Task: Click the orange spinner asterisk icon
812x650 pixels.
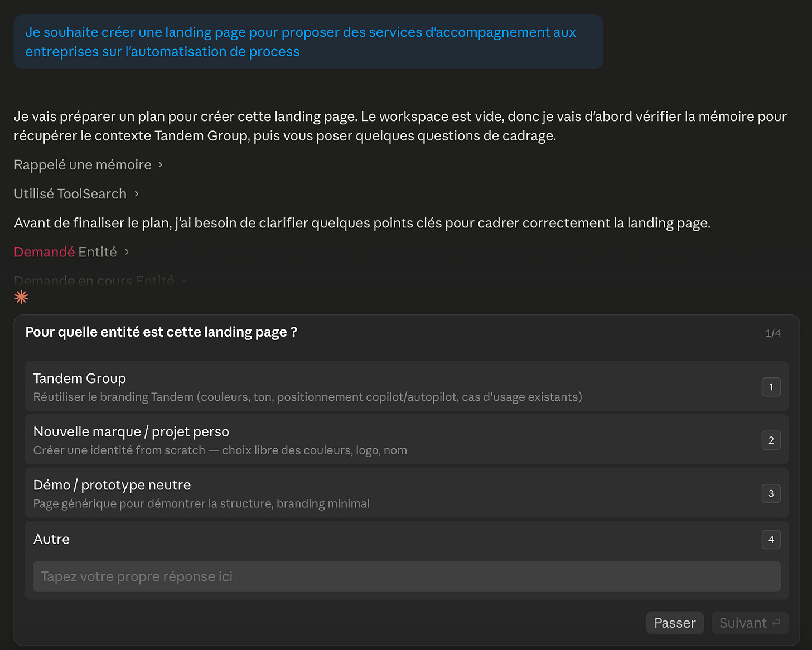Action: pos(21,297)
